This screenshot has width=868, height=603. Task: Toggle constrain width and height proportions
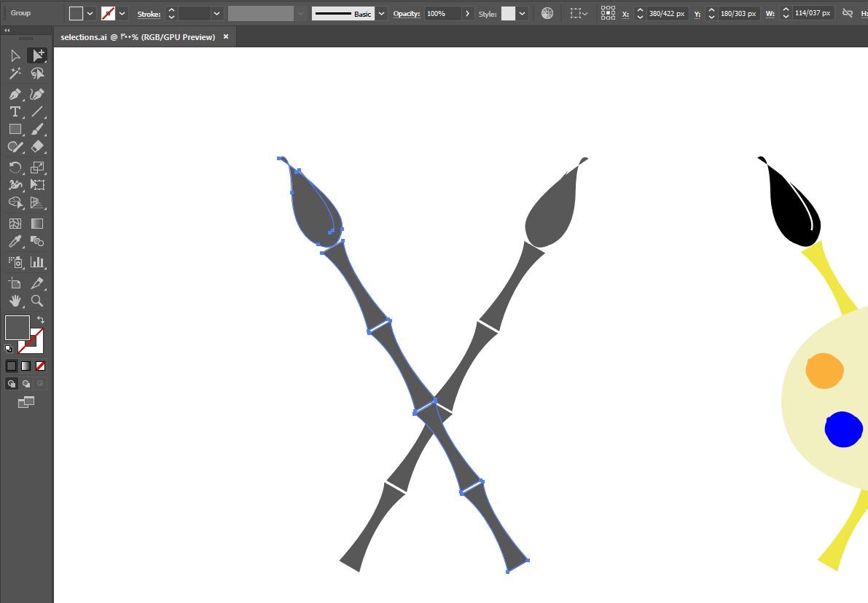tap(847, 13)
